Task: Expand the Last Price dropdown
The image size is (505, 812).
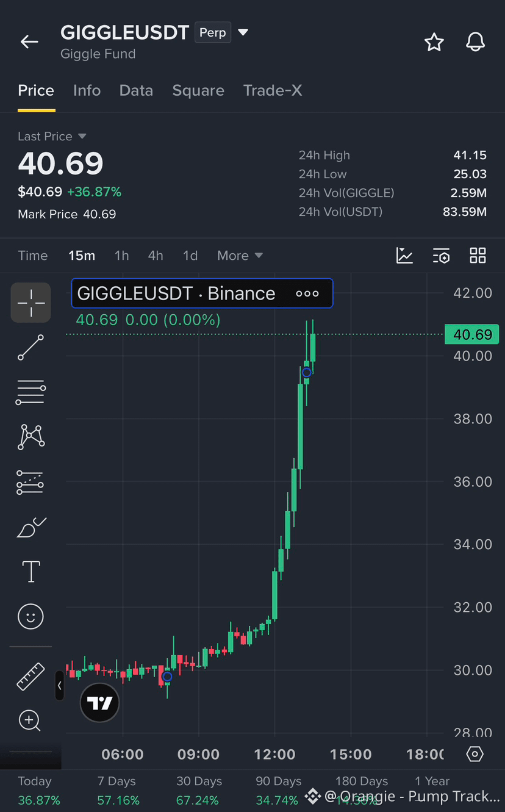Action: click(x=82, y=136)
